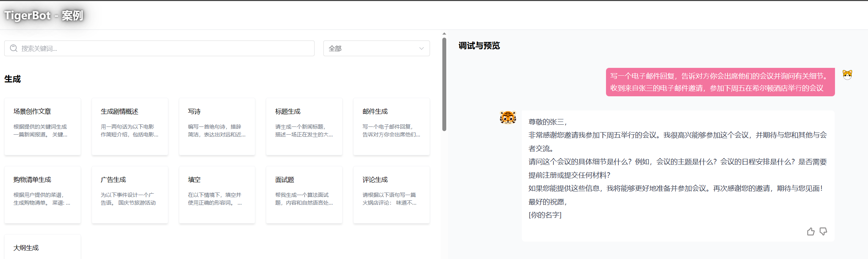Click the 尊敬的张三 greeting line

click(548, 122)
